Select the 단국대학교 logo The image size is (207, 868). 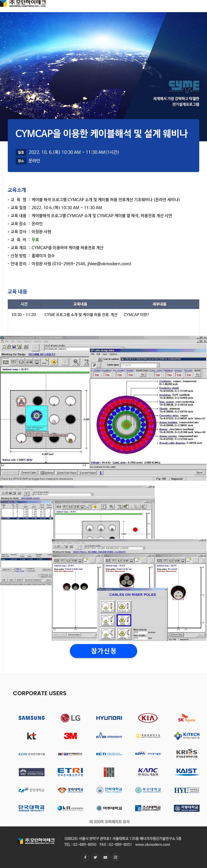pyautogui.click(x=31, y=808)
